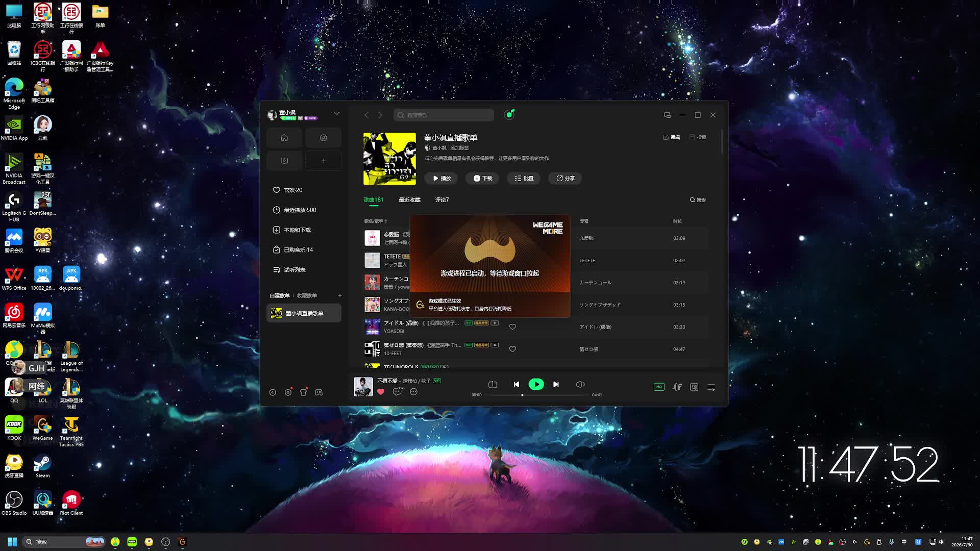This screenshot has width=980, height=551.
Task: Open the Windows Start menu
Action: [x=12, y=542]
